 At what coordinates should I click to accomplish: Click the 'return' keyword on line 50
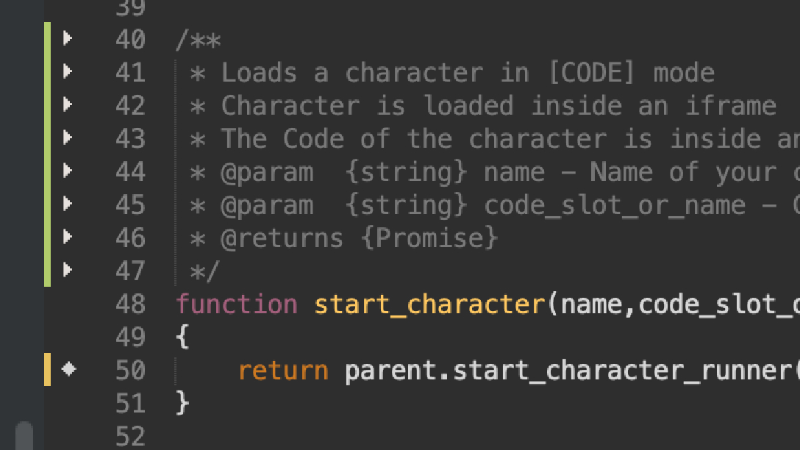(x=283, y=370)
